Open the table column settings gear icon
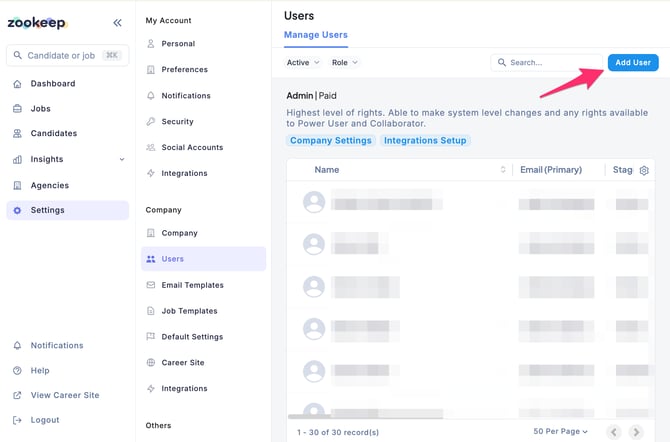Image resolution: width=670 pixels, height=442 pixels. click(644, 170)
